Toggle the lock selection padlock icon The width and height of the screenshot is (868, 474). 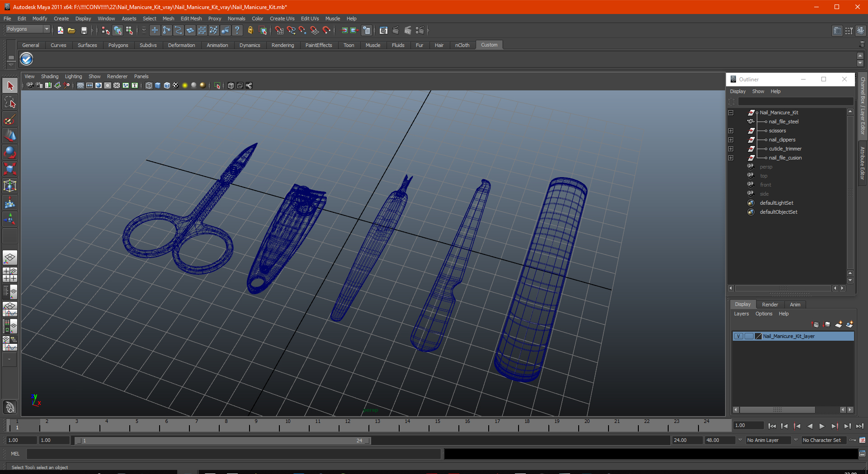pos(250,30)
